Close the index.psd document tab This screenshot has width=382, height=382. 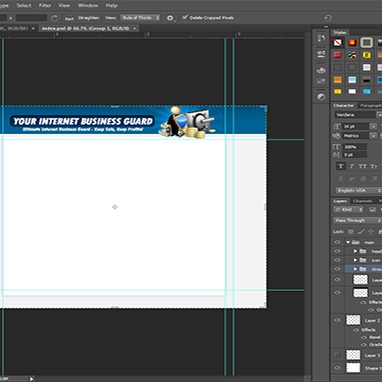134,28
